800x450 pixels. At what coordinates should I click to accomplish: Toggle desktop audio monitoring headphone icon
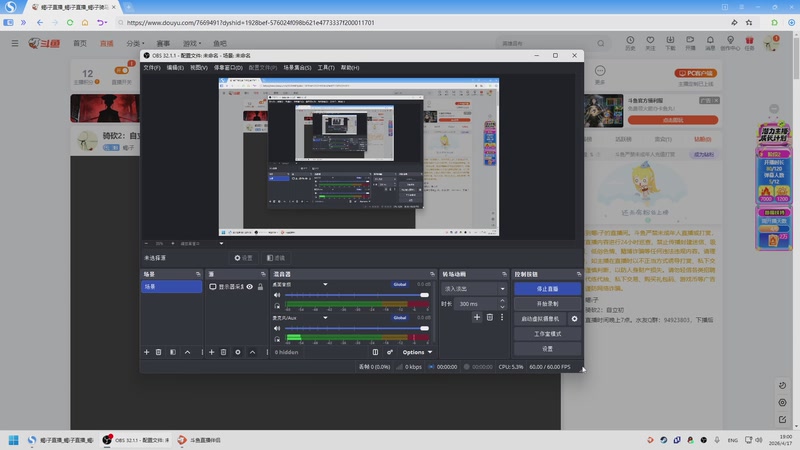(x=277, y=306)
